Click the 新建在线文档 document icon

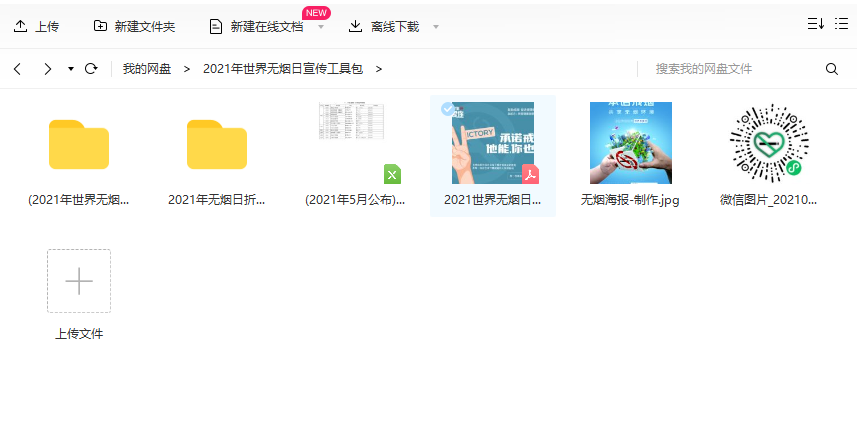pyautogui.click(x=216, y=26)
